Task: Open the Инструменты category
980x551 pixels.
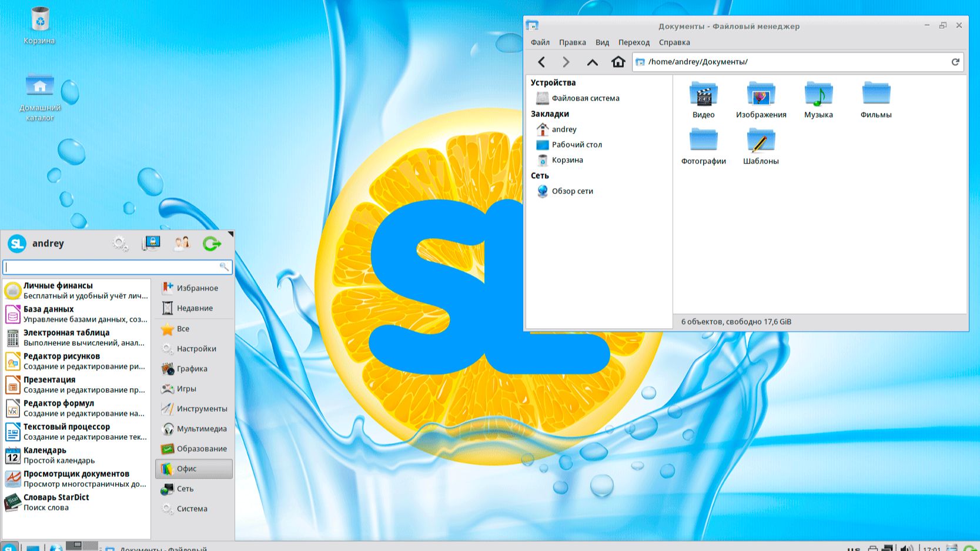Action: tap(194, 409)
